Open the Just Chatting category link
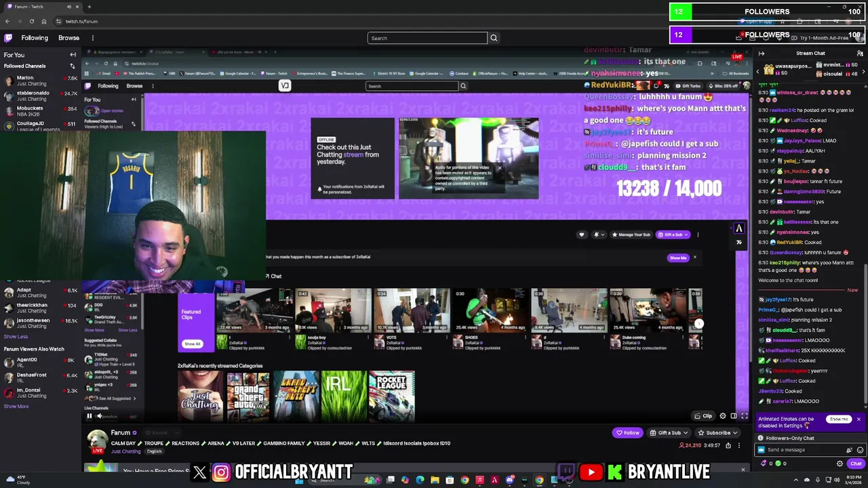This screenshot has width=868, height=488. point(125,451)
